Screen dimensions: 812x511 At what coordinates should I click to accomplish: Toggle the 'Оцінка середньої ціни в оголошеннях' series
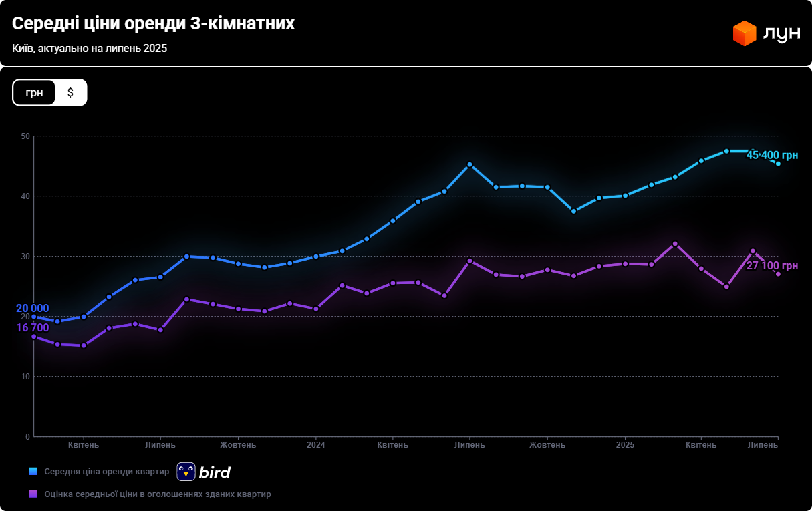(x=157, y=494)
